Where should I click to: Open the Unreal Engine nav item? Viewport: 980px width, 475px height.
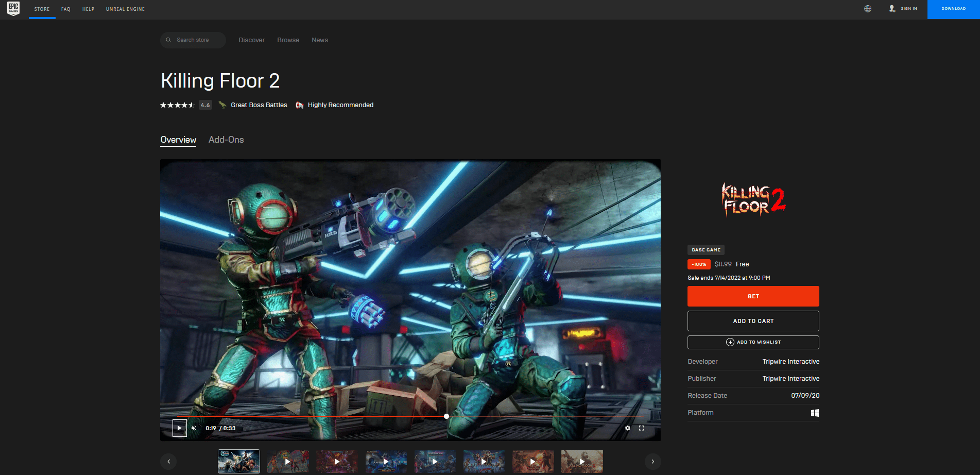pos(125,9)
